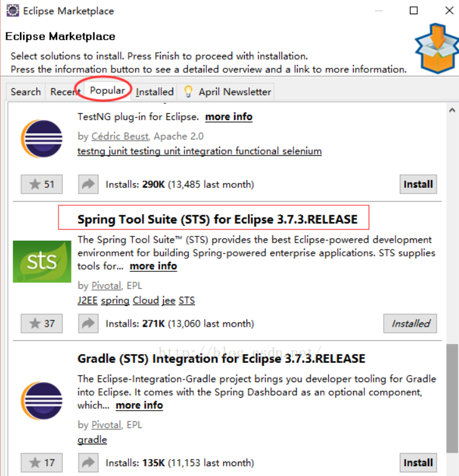Click the April Newsletter lightbulb icon
459x476 pixels.
tap(188, 91)
